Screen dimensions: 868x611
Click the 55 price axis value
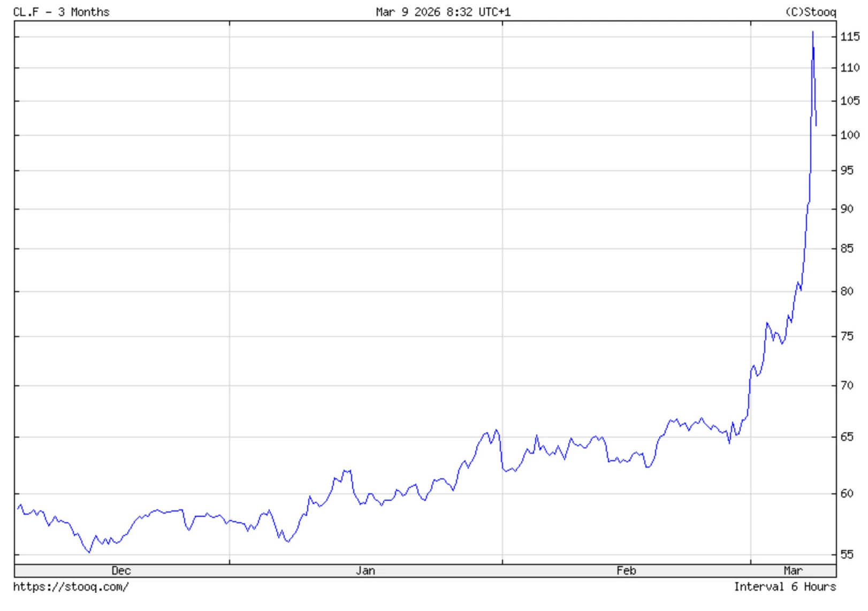point(847,555)
